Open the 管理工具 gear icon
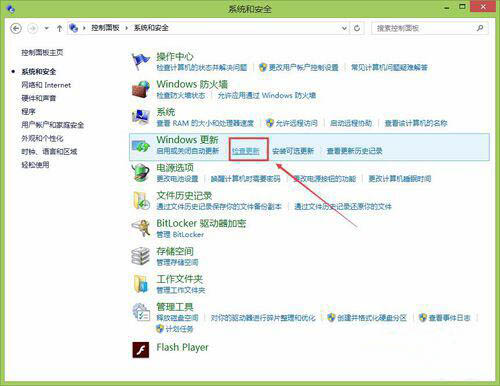Screen dimensions: 500x386 [x=141, y=311]
